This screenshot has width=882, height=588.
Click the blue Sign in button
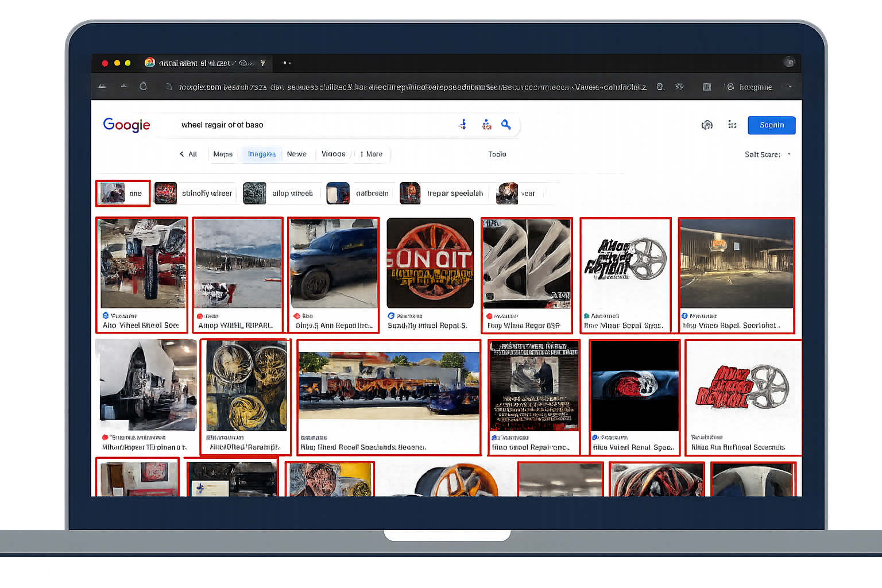pos(771,125)
